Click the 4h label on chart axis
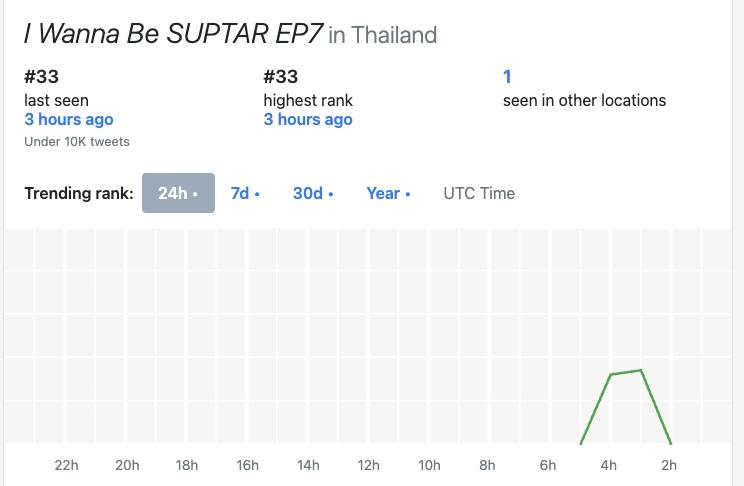This screenshot has height=486, width=744. tap(608, 465)
